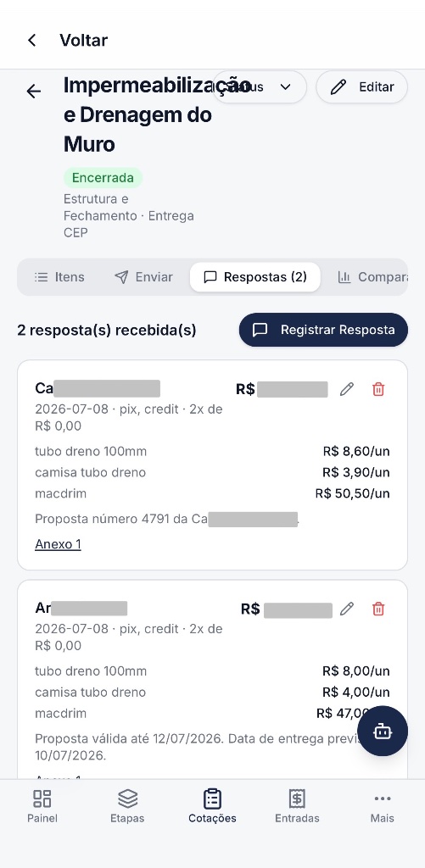
Task: Edit the second response with the pencil icon
Action: 347,609
